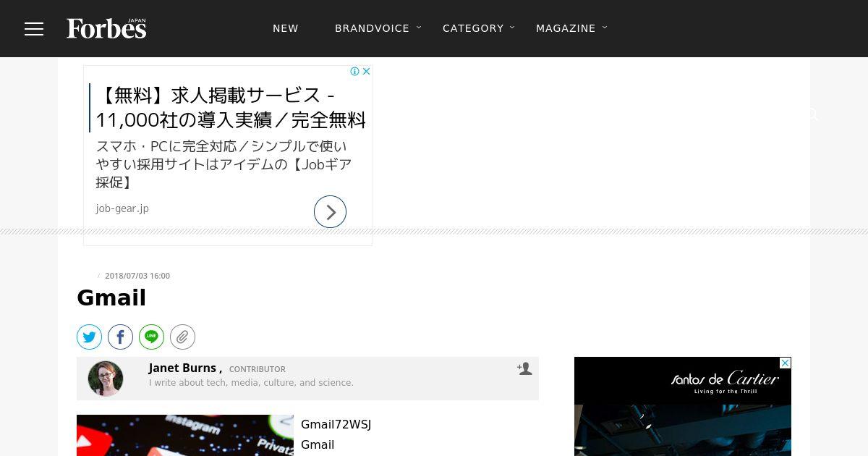
Task: Copy article link with paperclip icon
Action: (x=182, y=337)
